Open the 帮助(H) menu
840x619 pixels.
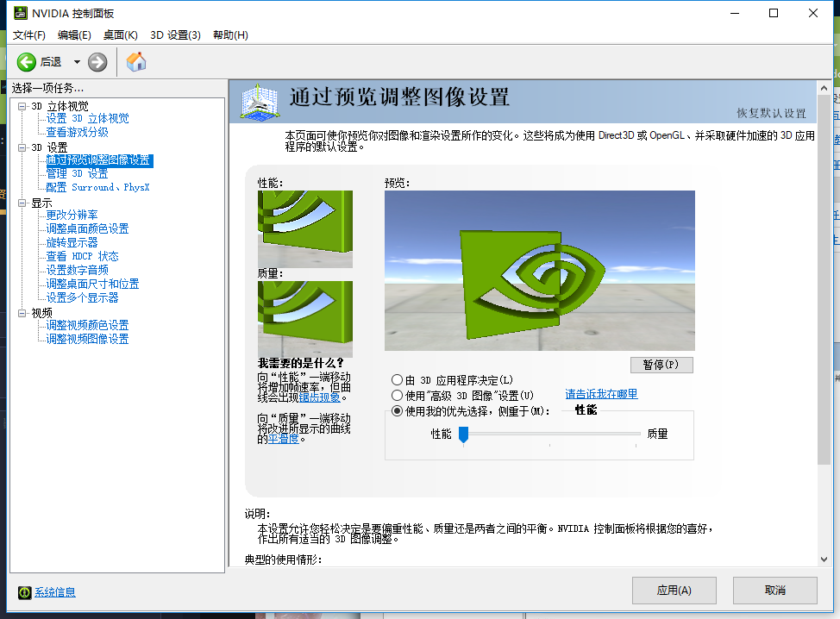pyautogui.click(x=230, y=34)
